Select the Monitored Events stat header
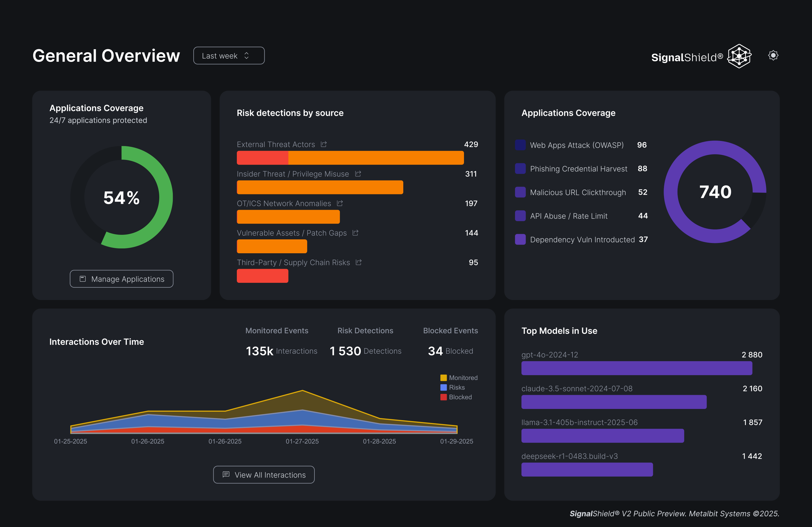The image size is (812, 527). click(277, 330)
